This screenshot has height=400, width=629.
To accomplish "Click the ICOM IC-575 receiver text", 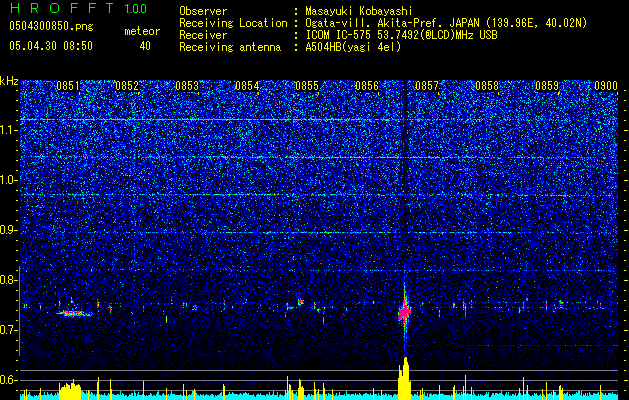I will coord(401,35).
